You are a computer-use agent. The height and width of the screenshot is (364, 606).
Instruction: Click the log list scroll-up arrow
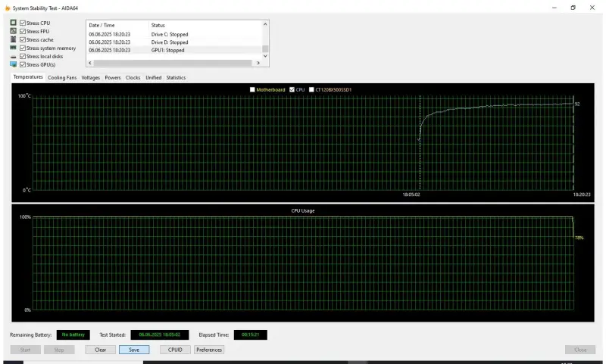pos(265,24)
